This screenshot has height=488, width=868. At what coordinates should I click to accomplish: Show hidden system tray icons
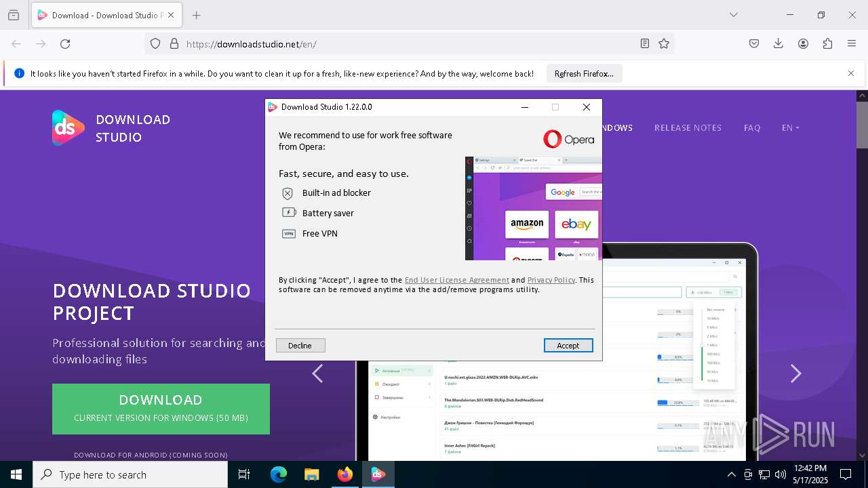[x=731, y=474]
